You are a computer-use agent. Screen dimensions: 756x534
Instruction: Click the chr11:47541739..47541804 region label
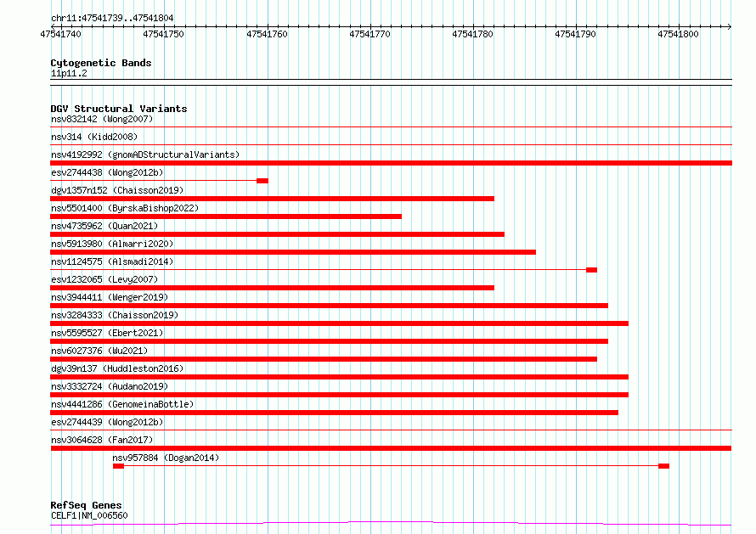[x=112, y=19]
